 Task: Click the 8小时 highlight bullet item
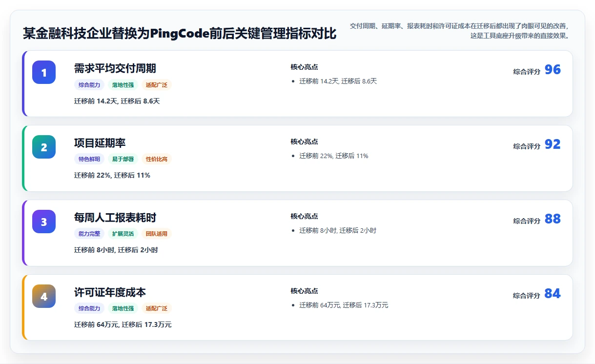click(x=338, y=230)
